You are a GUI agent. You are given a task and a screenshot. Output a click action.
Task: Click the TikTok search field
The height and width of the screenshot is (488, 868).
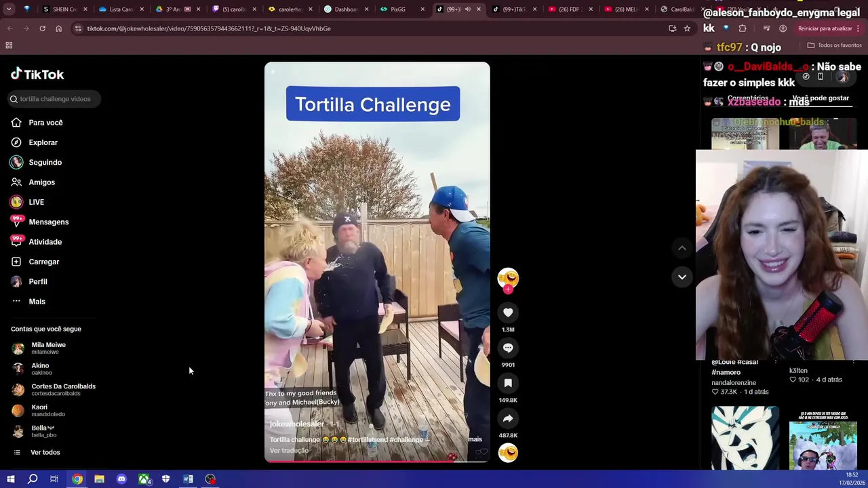pyautogui.click(x=55, y=99)
